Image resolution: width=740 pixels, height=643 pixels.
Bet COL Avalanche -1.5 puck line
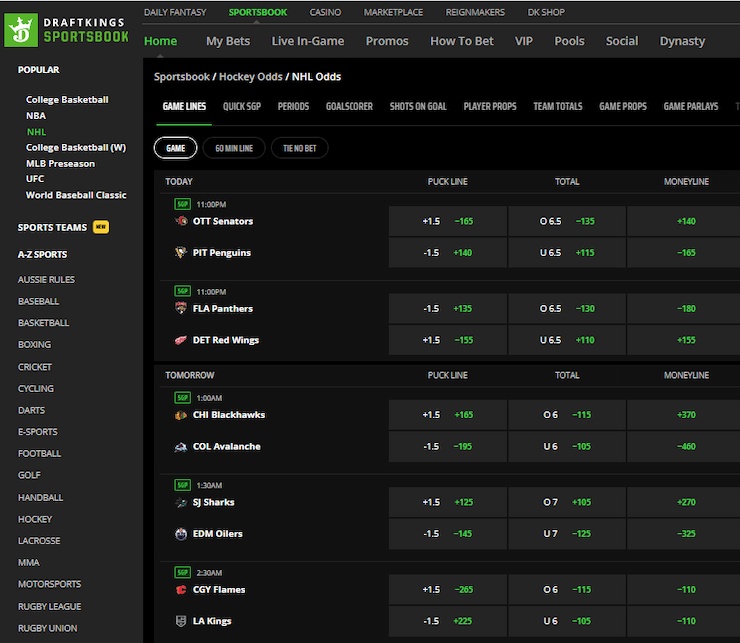[448, 447]
